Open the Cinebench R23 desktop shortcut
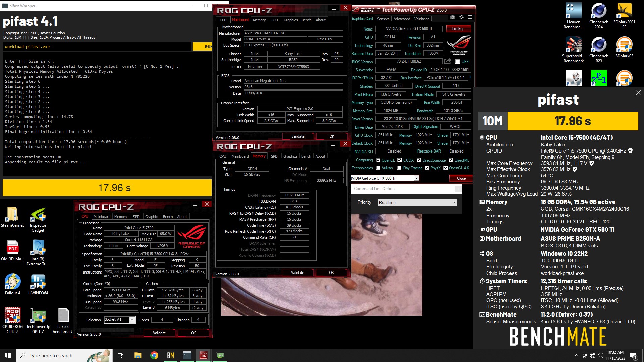 (599, 50)
